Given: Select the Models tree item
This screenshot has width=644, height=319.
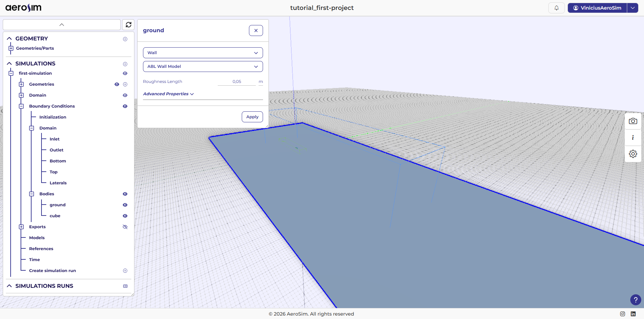Looking at the screenshot, I should (37, 238).
